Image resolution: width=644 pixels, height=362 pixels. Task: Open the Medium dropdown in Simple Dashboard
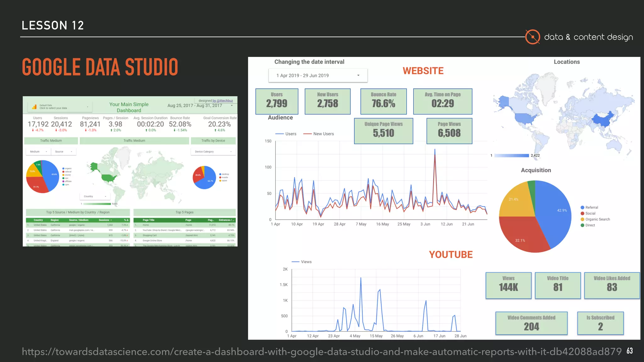click(x=38, y=152)
